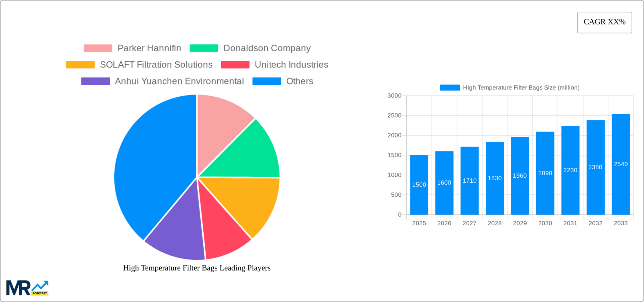Click the Unitech Industries red legend marker
644x302 pixels.
coord(235,64)
